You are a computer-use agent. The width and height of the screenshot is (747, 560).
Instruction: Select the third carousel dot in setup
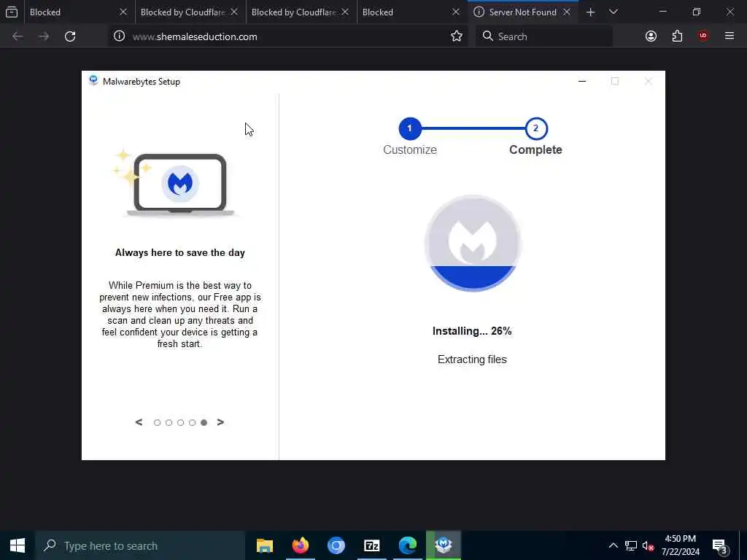click(180, 422)
